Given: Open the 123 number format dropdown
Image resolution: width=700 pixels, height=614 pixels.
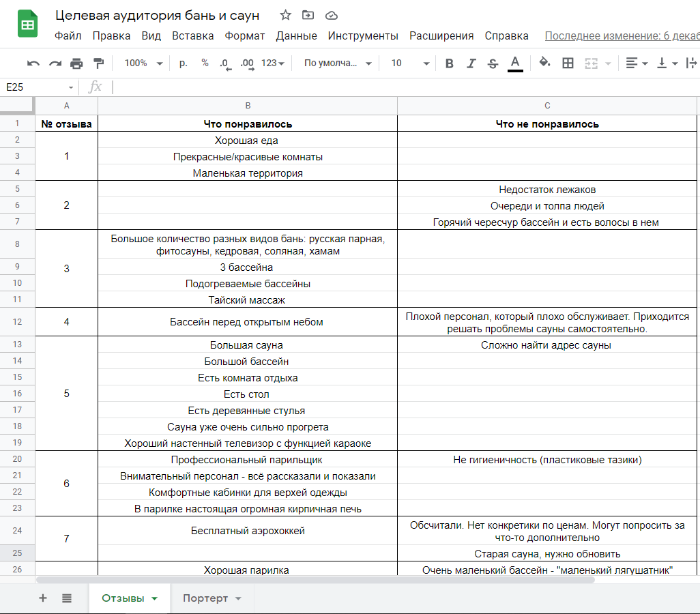Looking at the screenshot, I should (273, 63).
